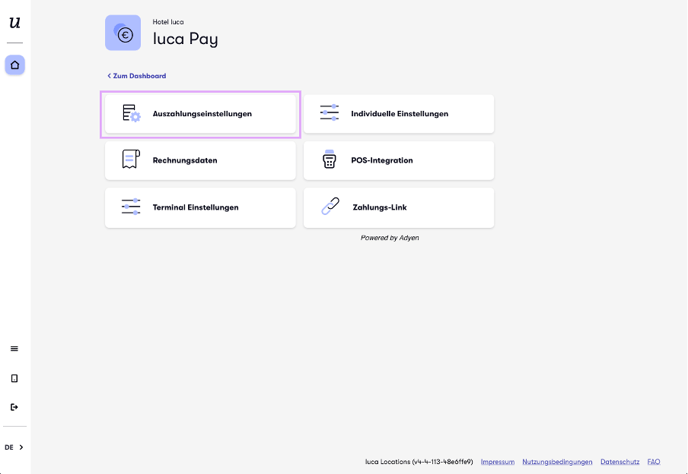
Task: Click the luca Locations version text
Action: [x=419, y=462]
